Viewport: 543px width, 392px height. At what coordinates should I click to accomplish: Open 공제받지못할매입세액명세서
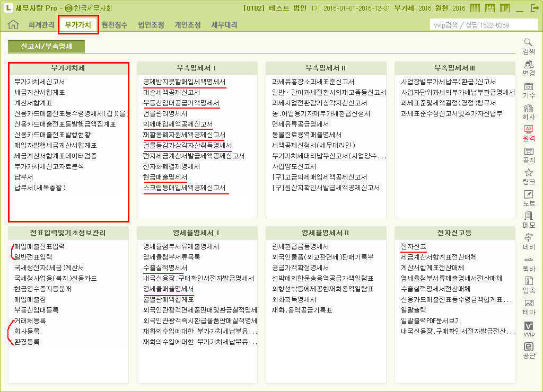pos(184,82)
